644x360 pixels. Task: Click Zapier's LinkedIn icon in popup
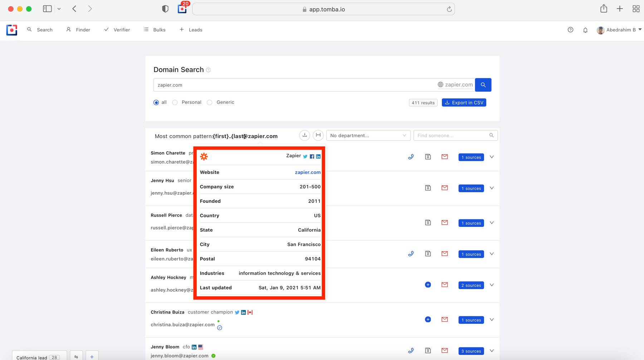tap(318, 156)
